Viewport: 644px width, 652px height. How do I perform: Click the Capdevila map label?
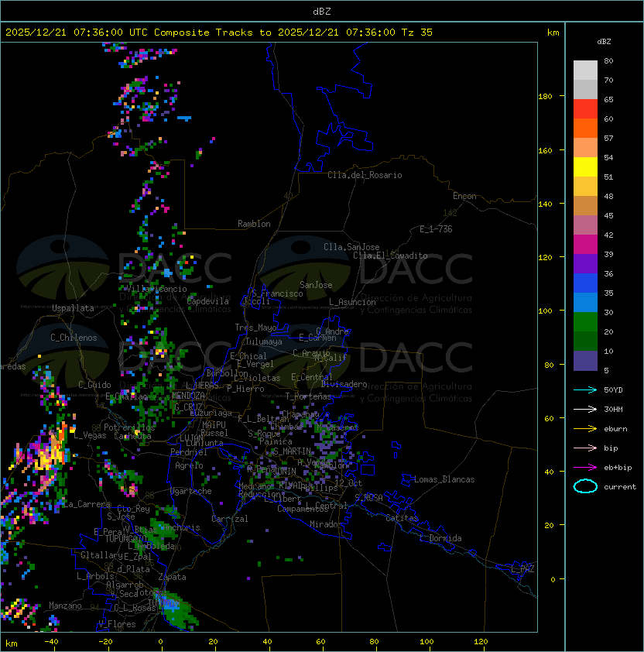(x=207, y=301)
